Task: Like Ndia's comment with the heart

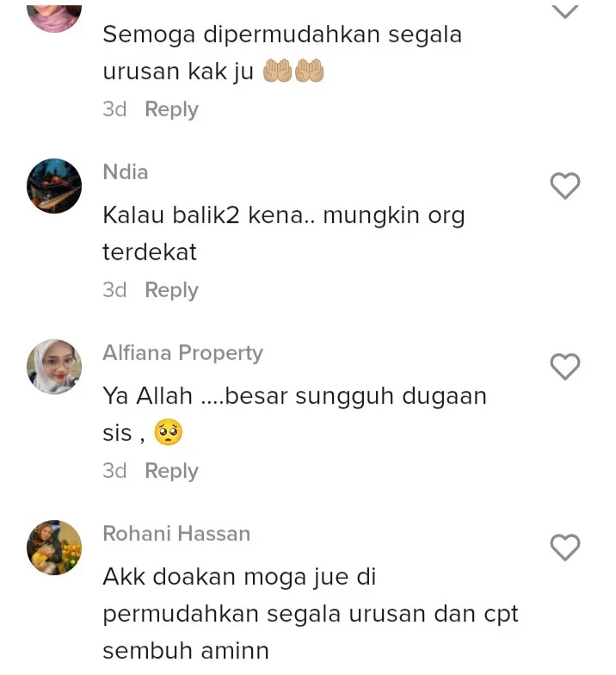Action: click(564, 186)
